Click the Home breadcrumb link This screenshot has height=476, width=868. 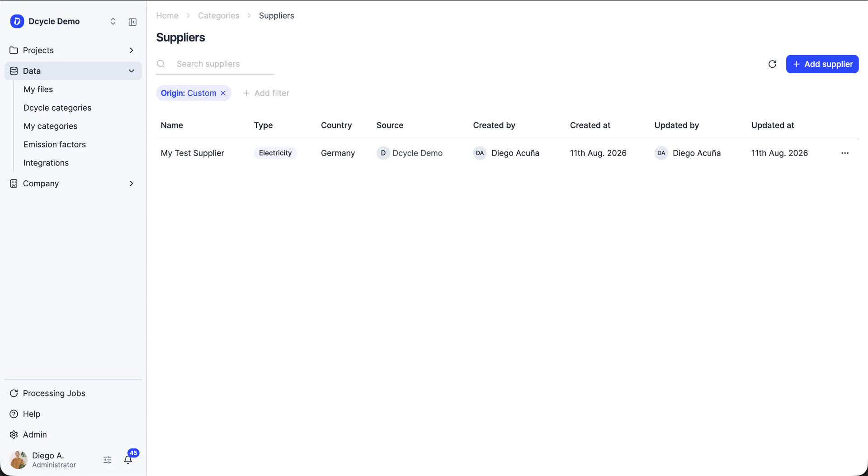pos(167,15)
